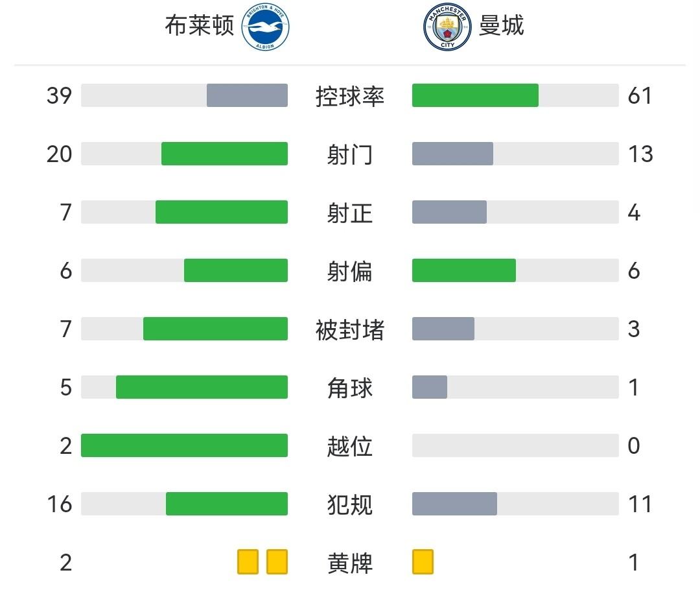Click Manchester City's grey corners bar
This screenshot has height=590, width=700.
(430, 387)
